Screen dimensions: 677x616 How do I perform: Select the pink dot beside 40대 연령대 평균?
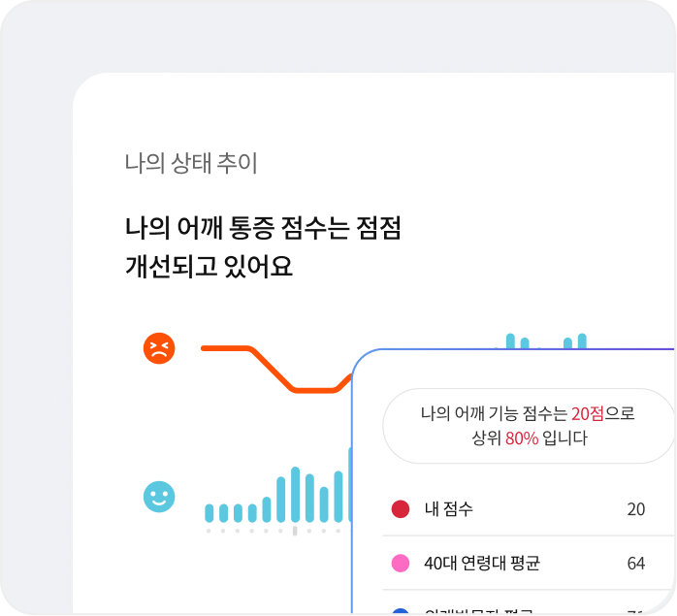click(x=401, y=564)
